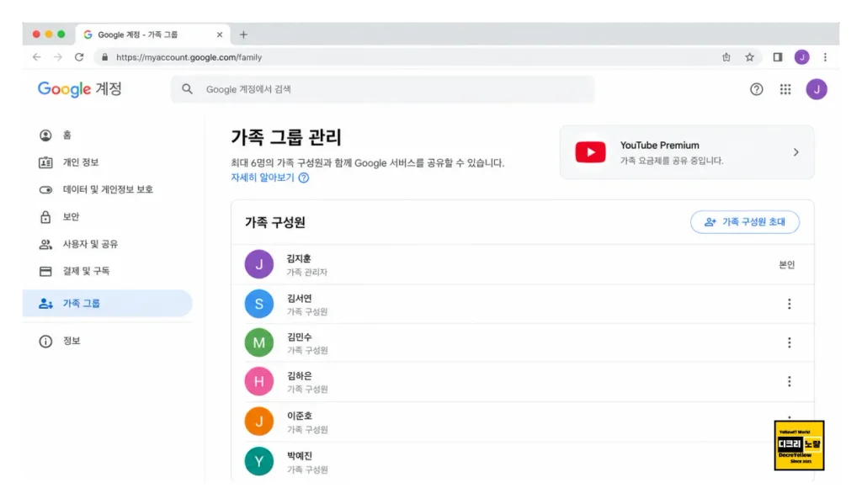Click the Google 계정 logo
This screenshot has height=504, width=862.
click(x=80, y=89)
